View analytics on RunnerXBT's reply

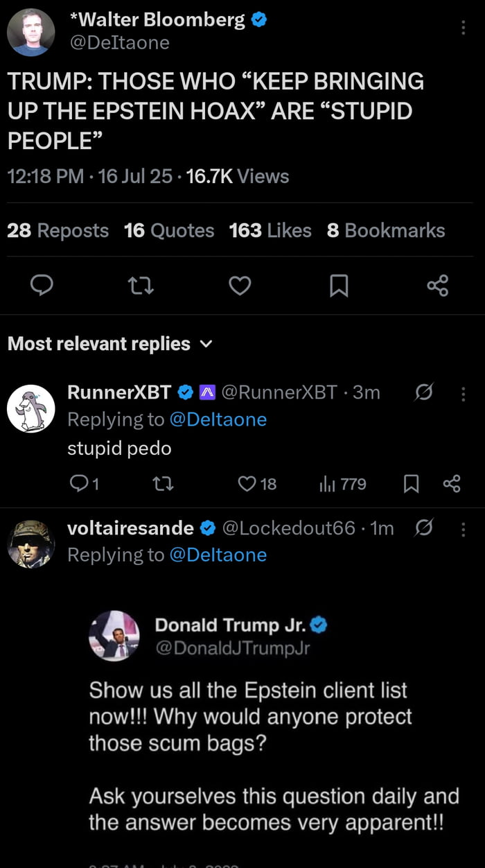click(x=343, y=484)
